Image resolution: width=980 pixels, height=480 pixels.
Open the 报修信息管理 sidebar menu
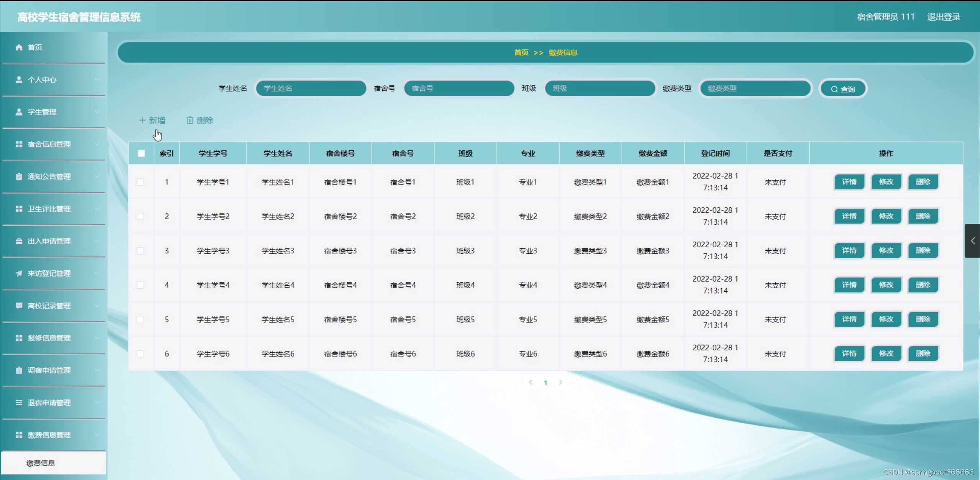tap(49, 338)
